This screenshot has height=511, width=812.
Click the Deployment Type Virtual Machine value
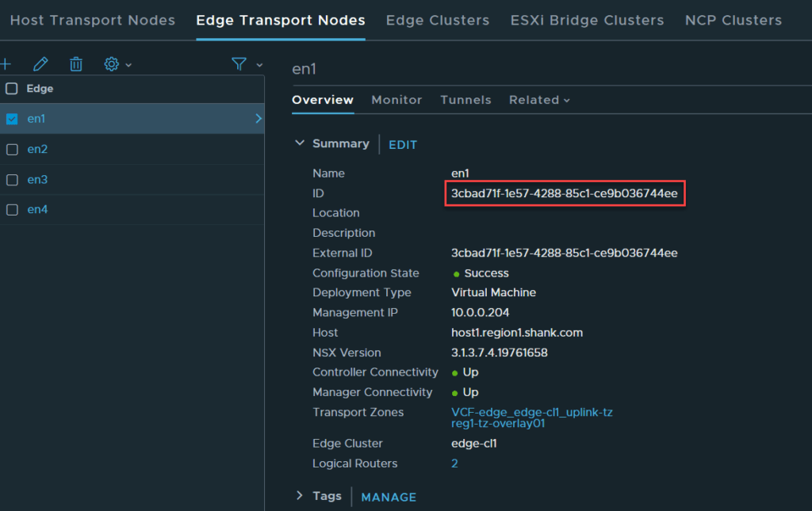[493, 292]
